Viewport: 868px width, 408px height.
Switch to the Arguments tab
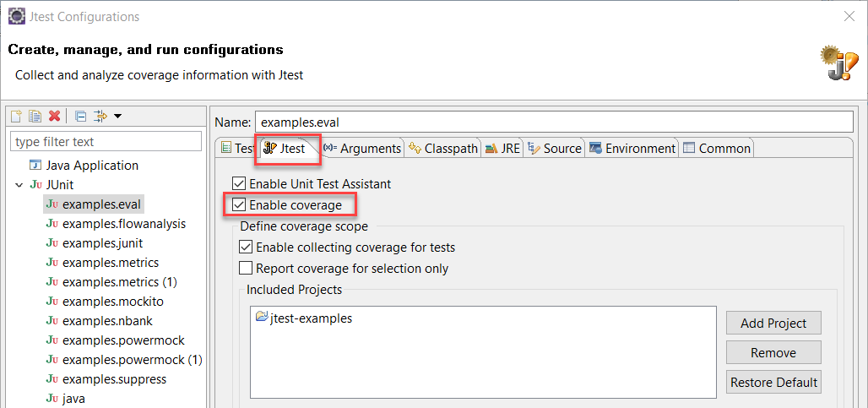coord(361,149)
